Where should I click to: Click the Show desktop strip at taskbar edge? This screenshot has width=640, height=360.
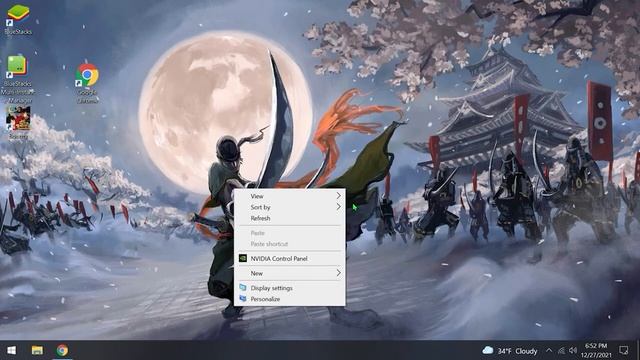(638, 350)
